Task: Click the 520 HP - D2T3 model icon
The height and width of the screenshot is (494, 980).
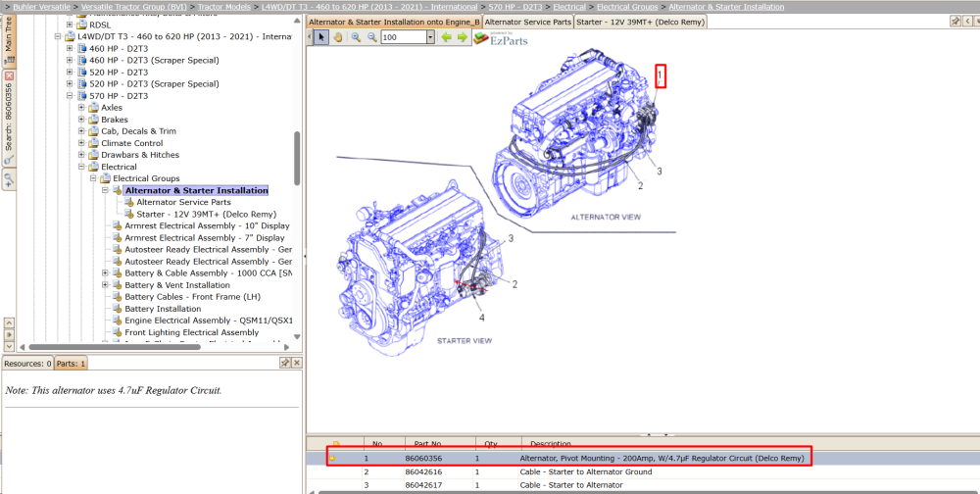Action: click(81, 72)
